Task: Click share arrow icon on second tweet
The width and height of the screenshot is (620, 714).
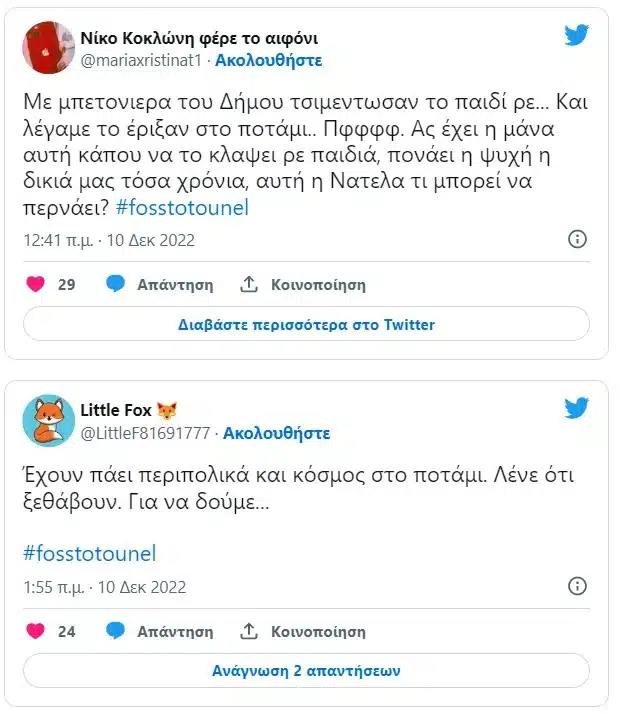Action: pos(249,631)
